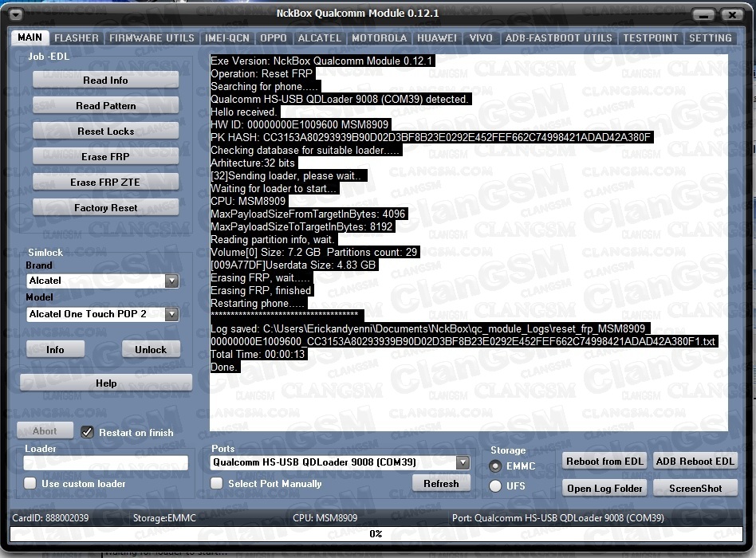Open the TESTPOINT tab
The image size is (756, 558).
point(651,38)
